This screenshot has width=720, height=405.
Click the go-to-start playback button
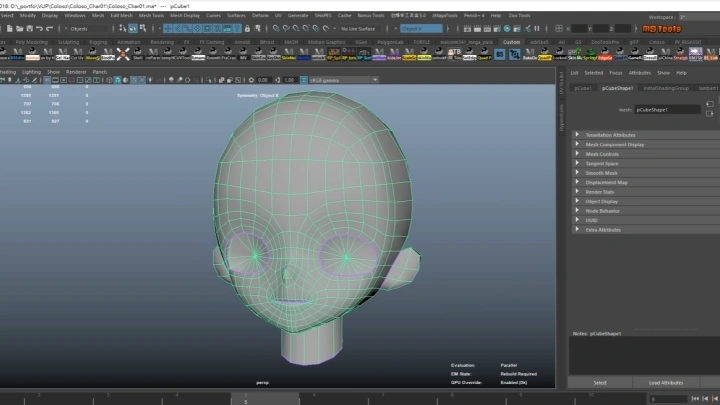click(695, 399)
